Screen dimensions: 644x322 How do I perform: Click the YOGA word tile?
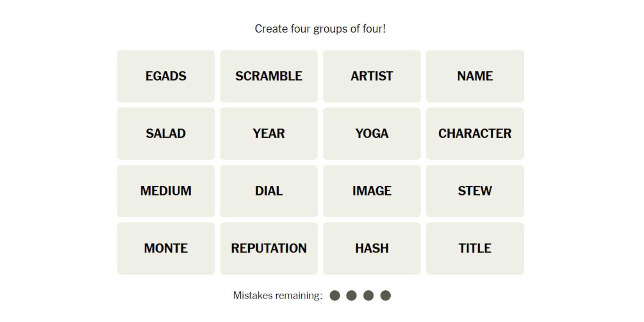pyautogui.click(x=372, y=133)
